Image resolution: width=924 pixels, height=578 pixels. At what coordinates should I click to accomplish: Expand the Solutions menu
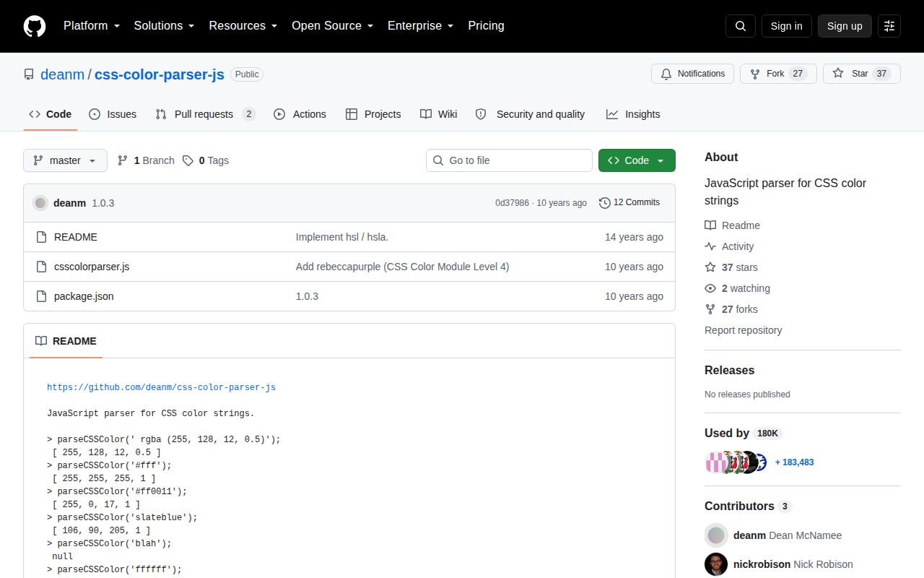[165, 26]
